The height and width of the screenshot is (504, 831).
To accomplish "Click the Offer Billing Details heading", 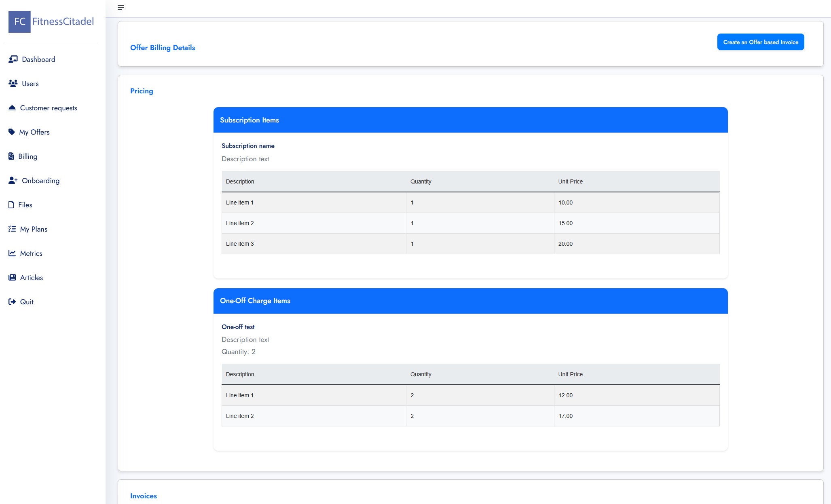I will (x=163, y=48).
